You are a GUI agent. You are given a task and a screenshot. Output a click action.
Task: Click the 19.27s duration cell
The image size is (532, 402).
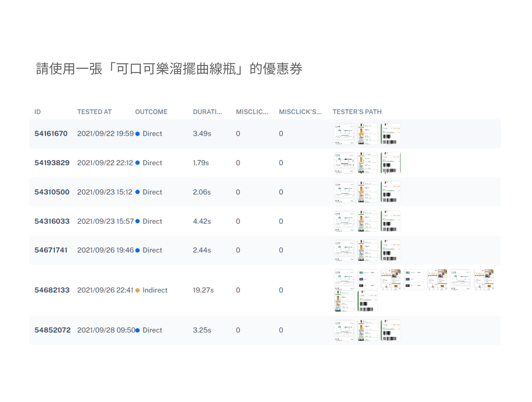point(203,290)
